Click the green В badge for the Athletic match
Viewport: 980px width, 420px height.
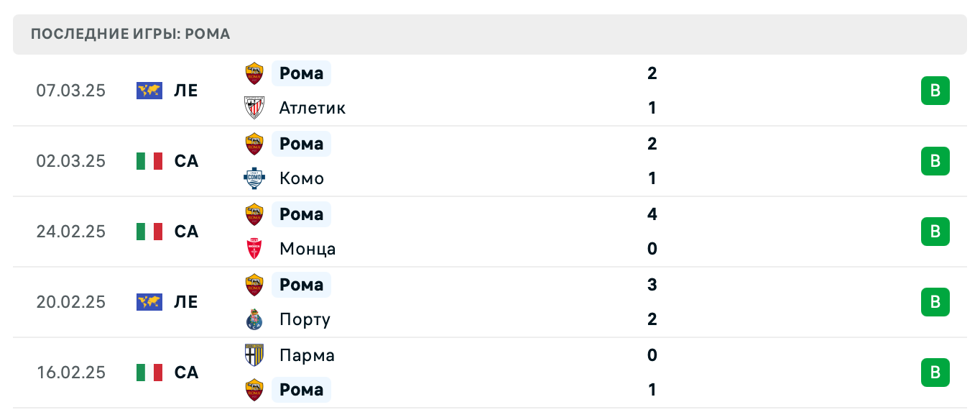click(935, 91)
